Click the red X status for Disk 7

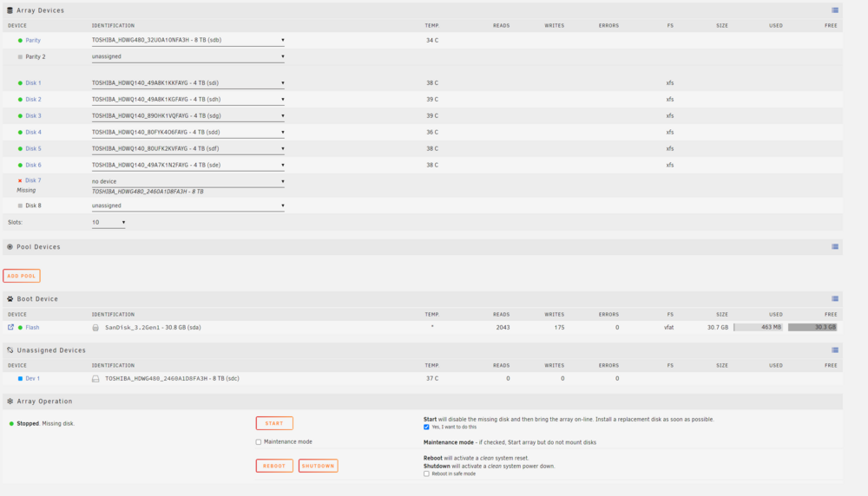point(21,181)
